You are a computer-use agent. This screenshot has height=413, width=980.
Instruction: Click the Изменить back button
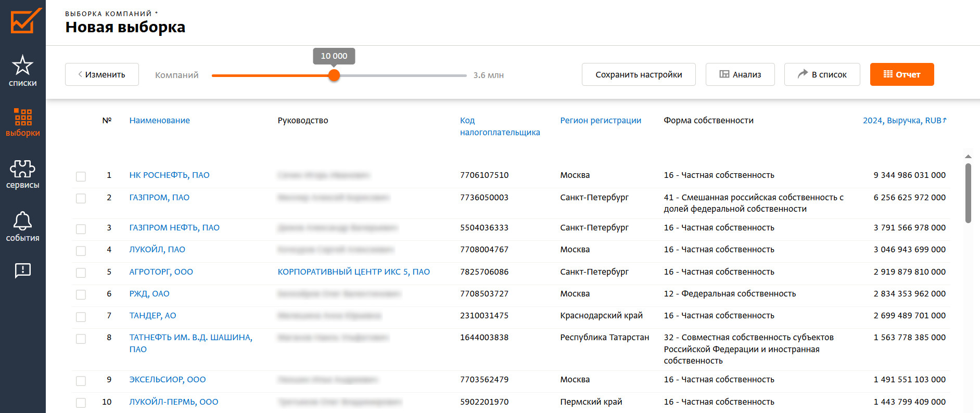(x=102, y=74)
